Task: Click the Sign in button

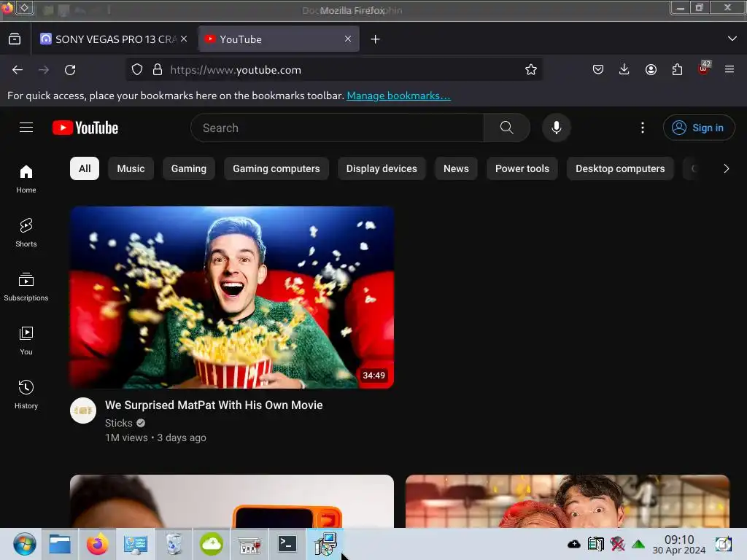Action: point(698,128)
